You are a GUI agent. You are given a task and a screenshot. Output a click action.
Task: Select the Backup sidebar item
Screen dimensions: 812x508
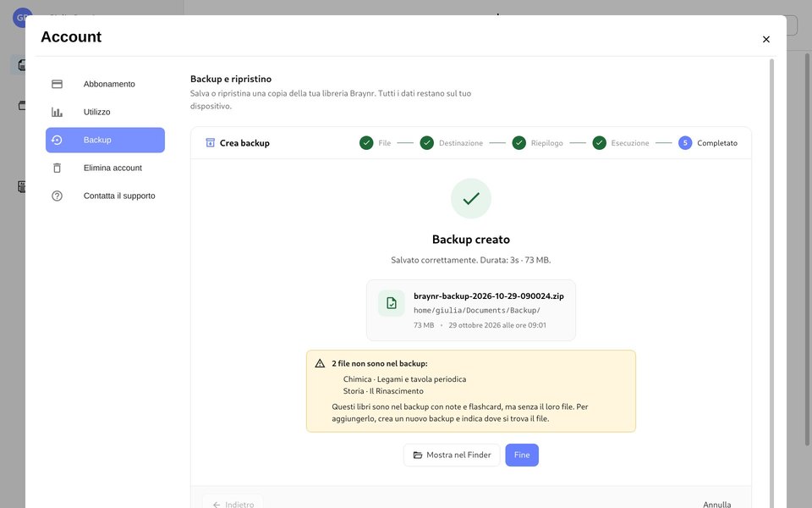tap(105, 140)
